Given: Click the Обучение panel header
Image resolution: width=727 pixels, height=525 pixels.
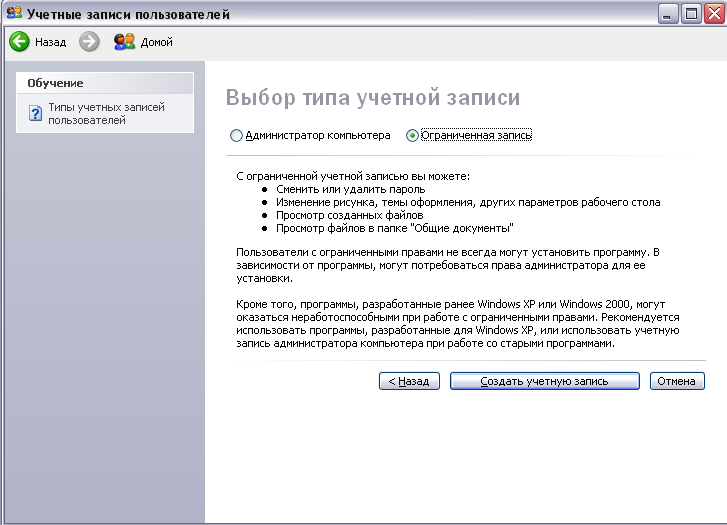Looking at the screenshot, I should coord(105,83).
